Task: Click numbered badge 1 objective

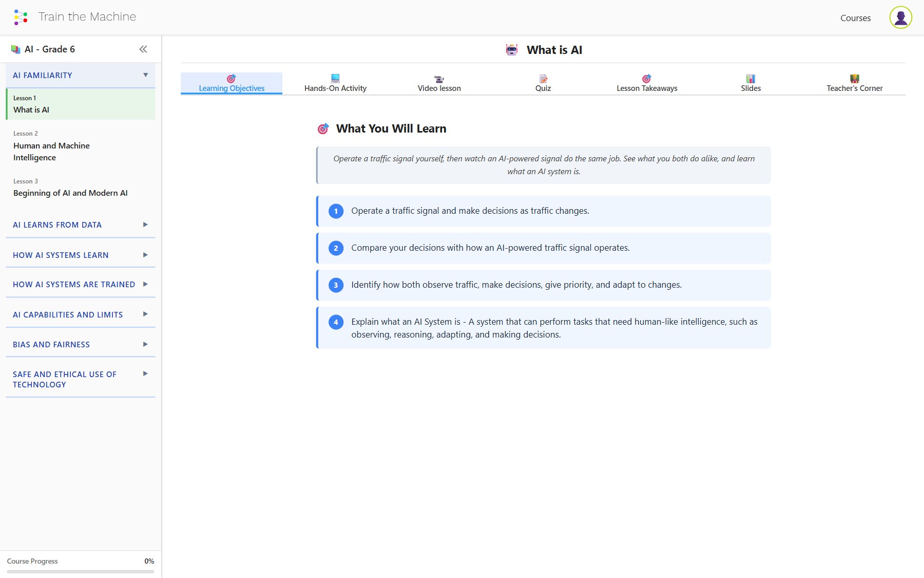Action: point(336,211)
